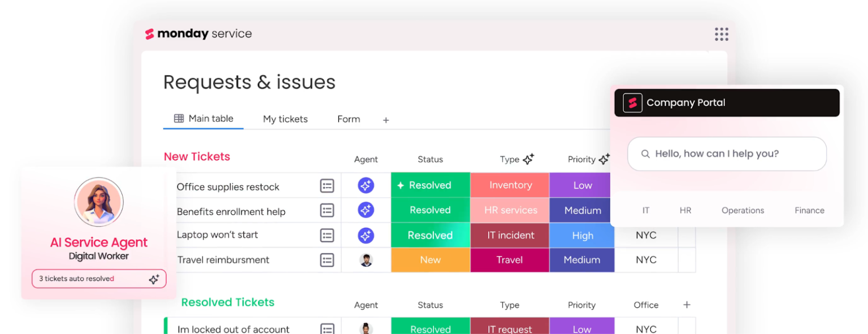Open the Type selector showing IT incident
The width and height of the screenshot is (868, 334).
509,235
